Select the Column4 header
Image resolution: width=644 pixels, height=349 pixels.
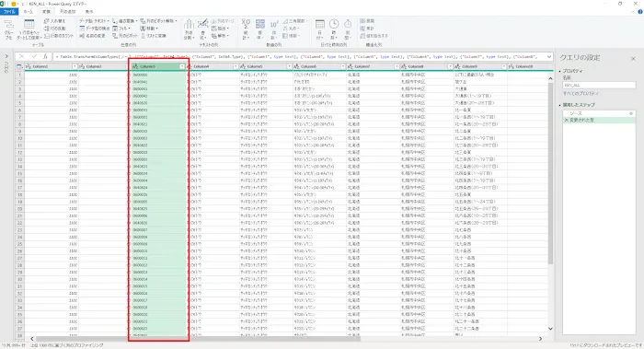[x=213, y=66]
